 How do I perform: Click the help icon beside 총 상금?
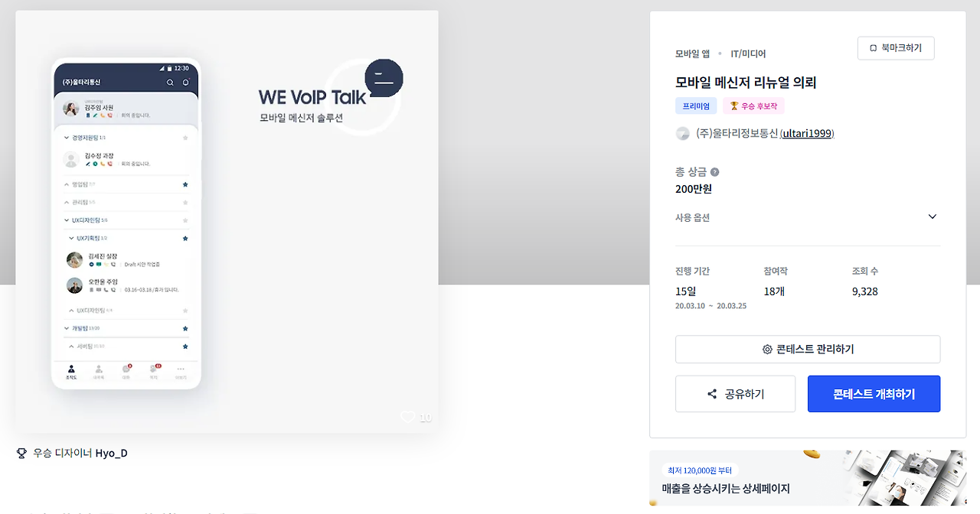click(714, 172)
